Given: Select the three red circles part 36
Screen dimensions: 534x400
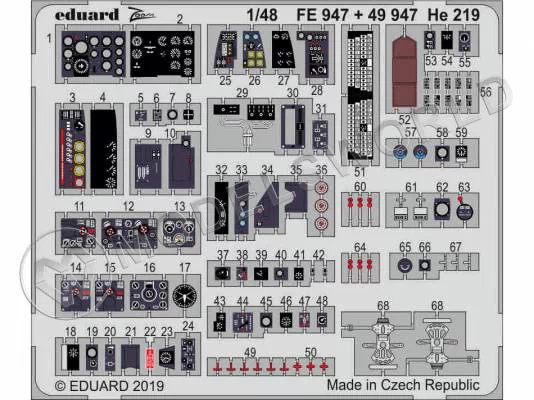Looking at the screenshot, I should 320,205.
